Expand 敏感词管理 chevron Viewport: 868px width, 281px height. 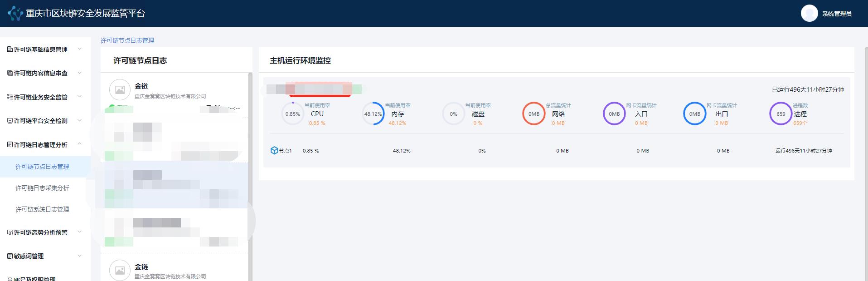click(x=80, y=256)
